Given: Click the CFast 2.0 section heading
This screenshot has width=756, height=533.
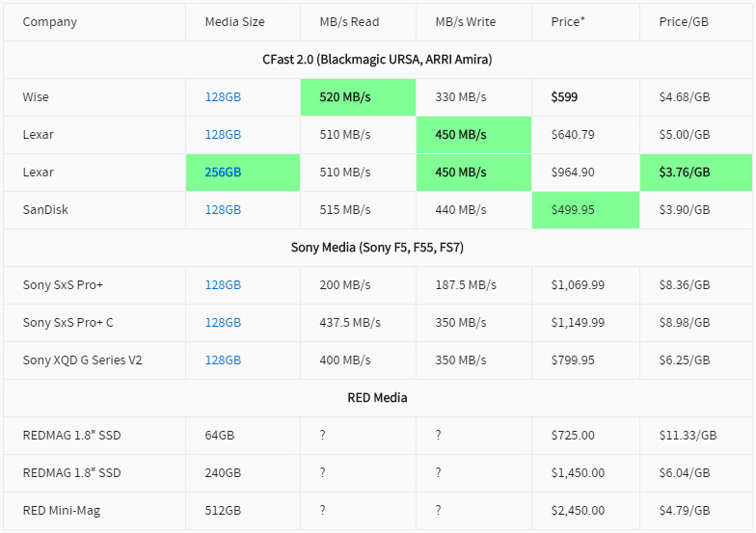Looking at the screenshot, I should 377,60.
